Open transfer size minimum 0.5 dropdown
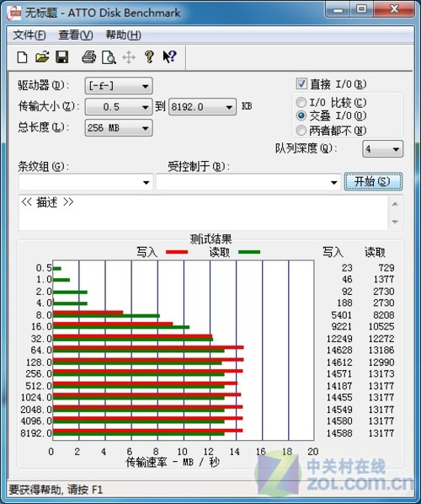Viewport: 421px width, 504px height. (x=119, y=107)
